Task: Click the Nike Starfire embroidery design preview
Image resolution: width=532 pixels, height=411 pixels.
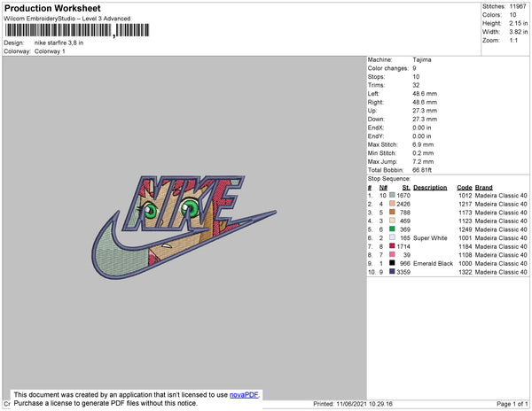Action: (184, 227)
